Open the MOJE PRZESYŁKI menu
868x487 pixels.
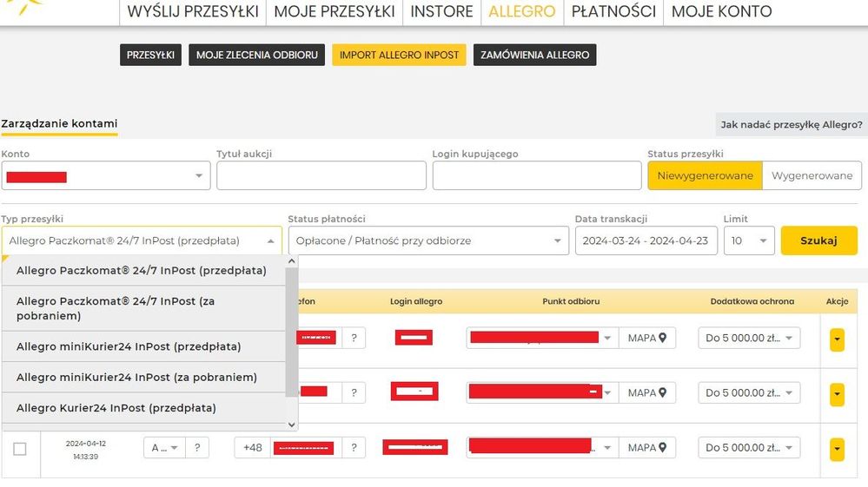point(335,11)
